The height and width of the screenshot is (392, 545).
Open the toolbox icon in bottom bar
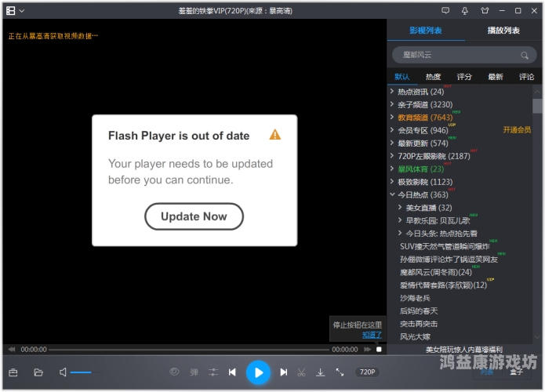point(13,372)
